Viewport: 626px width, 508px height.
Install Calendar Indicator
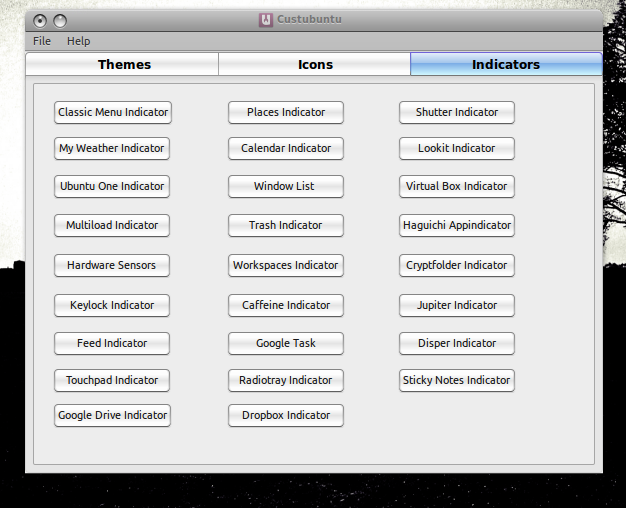(x=286, y=148)
